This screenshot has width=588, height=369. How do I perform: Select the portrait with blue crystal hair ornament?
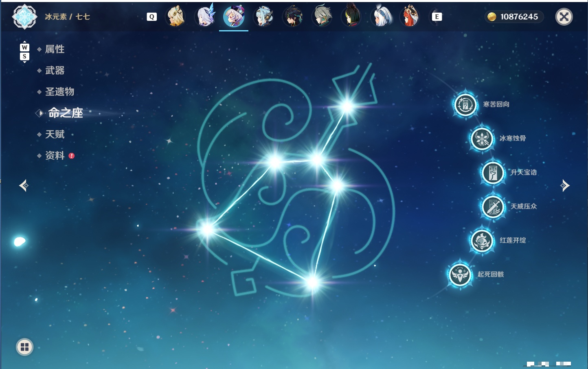205,17
